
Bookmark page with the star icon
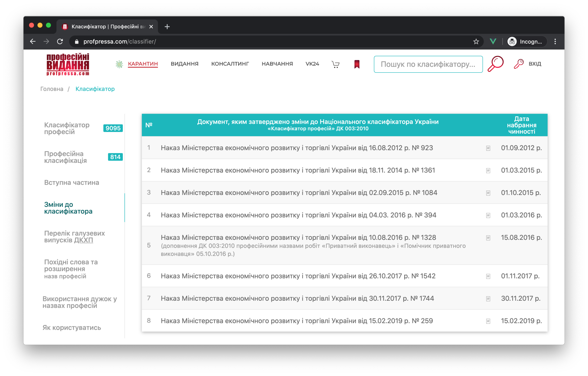476,42
